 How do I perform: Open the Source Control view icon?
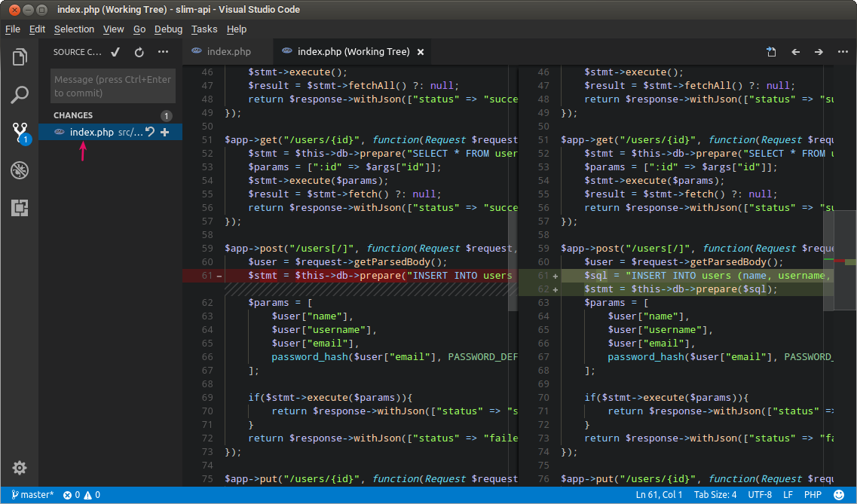(x=20, y=133)
